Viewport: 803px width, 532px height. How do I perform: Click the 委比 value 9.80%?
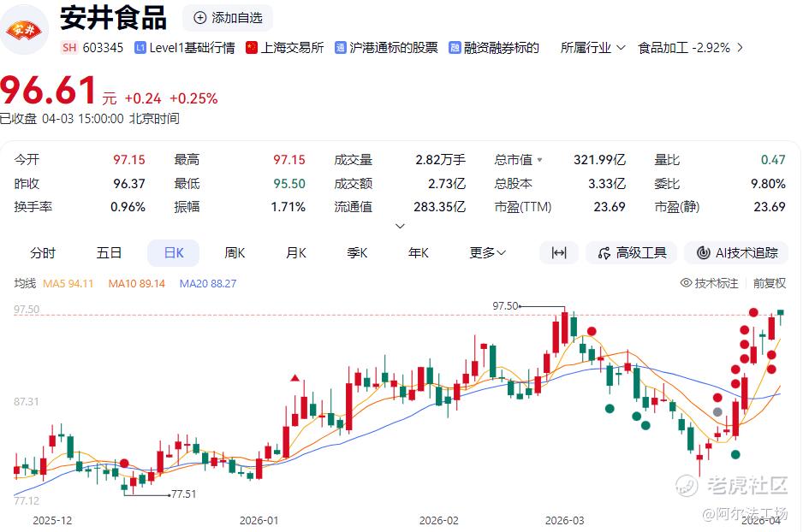click(x=768, y=183)
